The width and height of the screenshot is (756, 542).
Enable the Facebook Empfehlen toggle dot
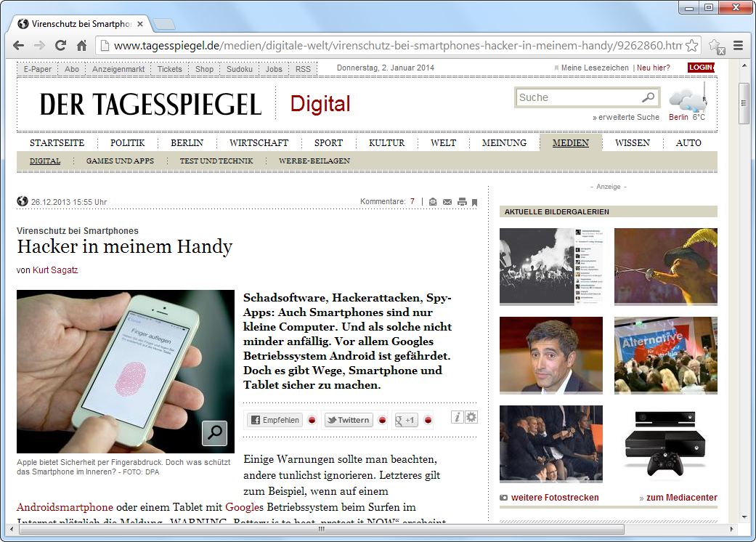(312, 420)
